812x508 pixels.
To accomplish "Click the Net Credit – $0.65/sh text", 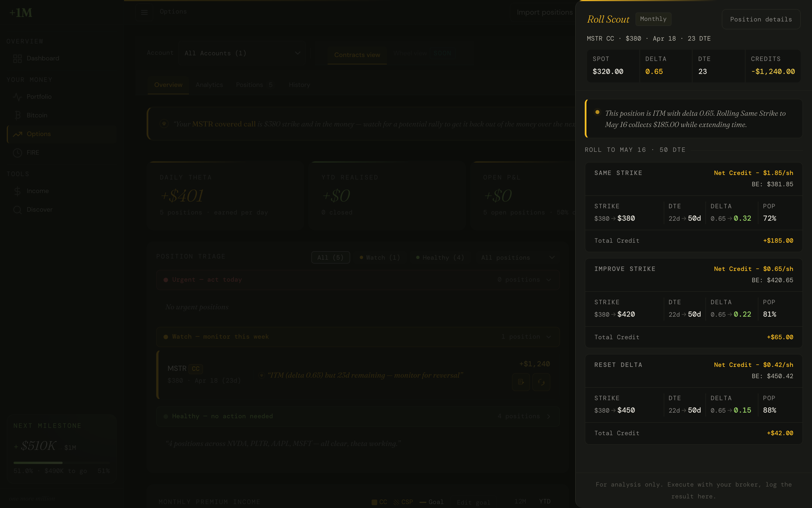I will (754, 269).
